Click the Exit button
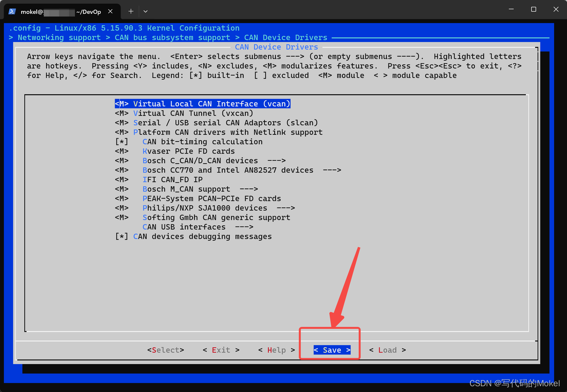 tap(221, 350)
